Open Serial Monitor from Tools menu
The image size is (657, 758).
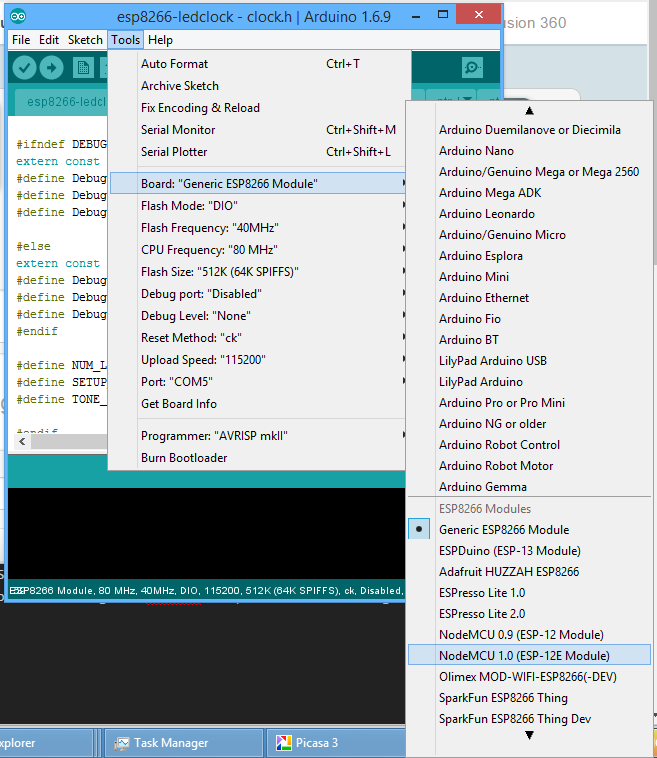[x=258, y=130]
